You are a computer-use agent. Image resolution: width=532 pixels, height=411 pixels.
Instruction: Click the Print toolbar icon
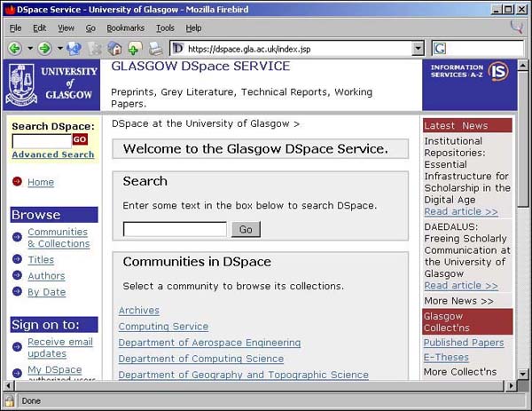(x=155, y=49)
